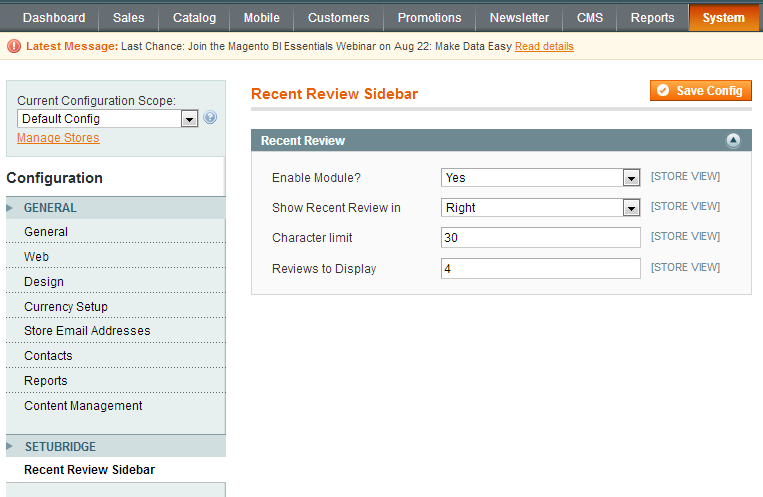Click the Character limit input field
The height and width of the screenshot is (497, 763).
pyautogui.click(x=540, y=238)
